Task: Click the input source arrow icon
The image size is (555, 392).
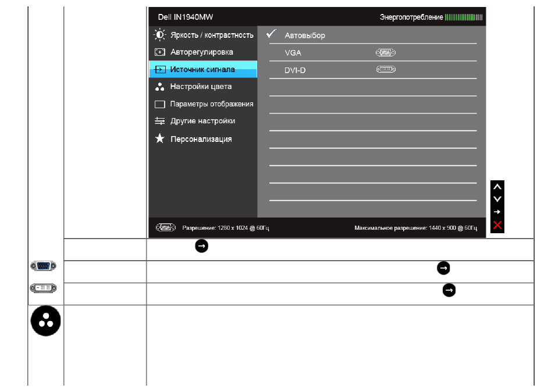Action: (159, 69)
